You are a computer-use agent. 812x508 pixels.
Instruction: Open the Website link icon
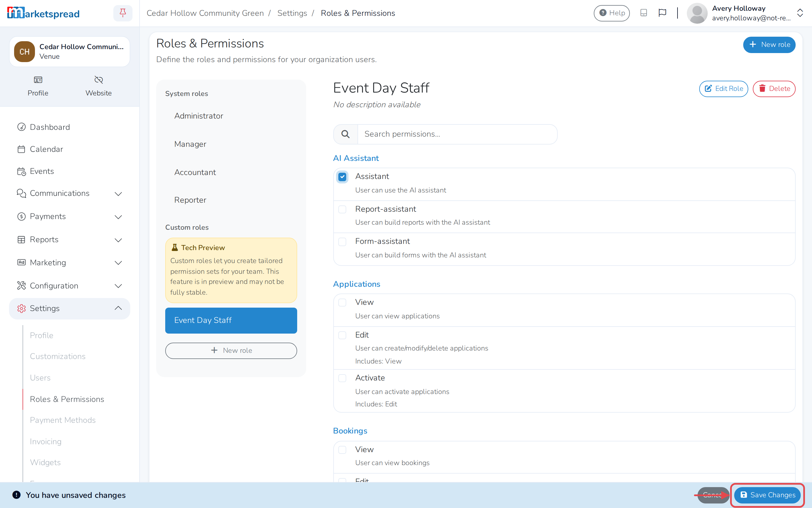click(x=99, y=80)
